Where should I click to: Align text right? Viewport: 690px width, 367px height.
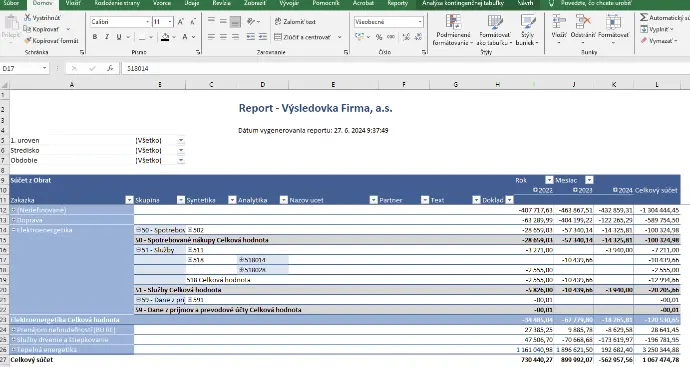pos(235,37)
